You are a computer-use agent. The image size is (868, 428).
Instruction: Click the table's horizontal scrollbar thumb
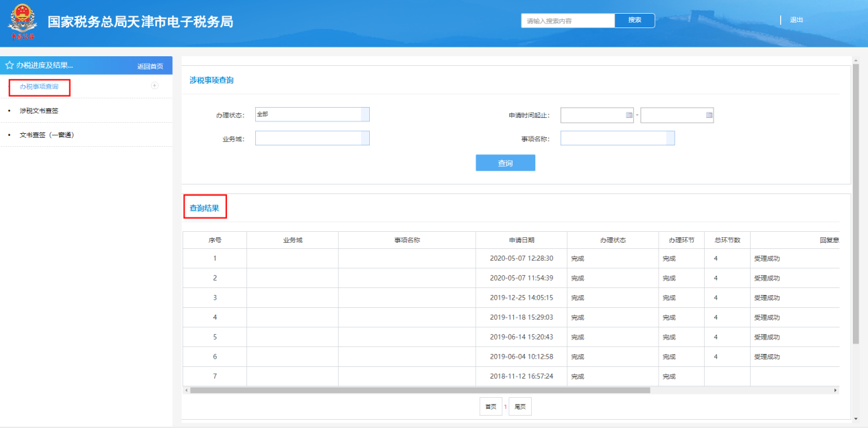click(x=419, y=390)
